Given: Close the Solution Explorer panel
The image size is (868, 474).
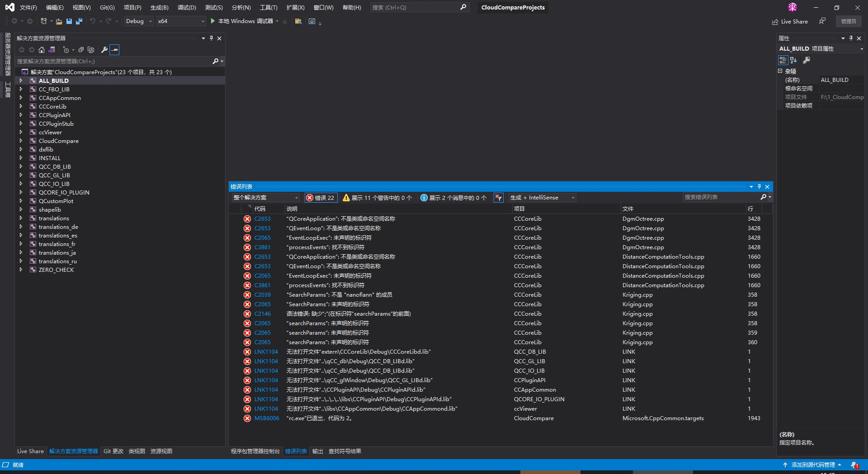Looking at the screenshot, I should [x=219, y=38].
